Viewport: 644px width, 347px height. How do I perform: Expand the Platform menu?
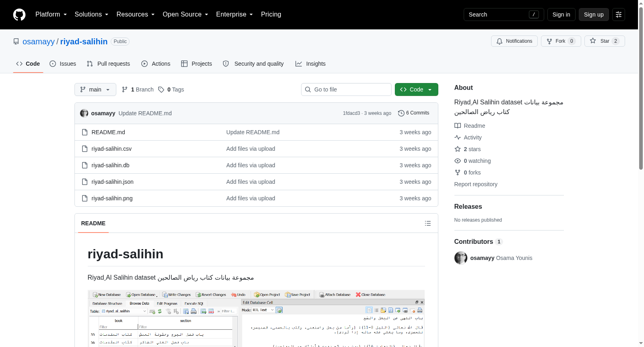51,15
